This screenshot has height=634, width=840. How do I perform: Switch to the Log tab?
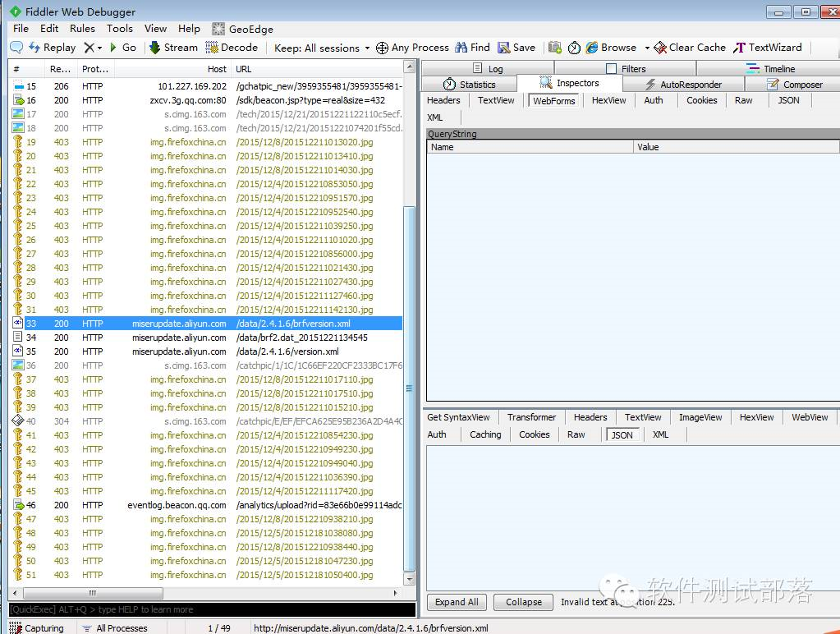488,69
